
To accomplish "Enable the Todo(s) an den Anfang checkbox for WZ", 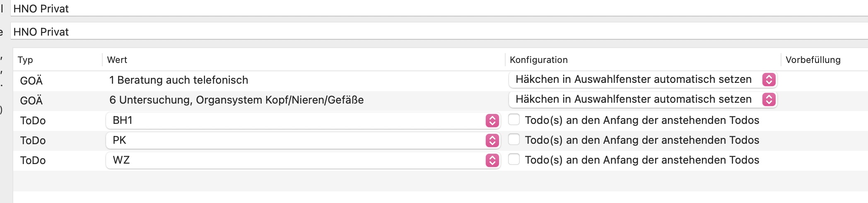I will pos(514,159).
